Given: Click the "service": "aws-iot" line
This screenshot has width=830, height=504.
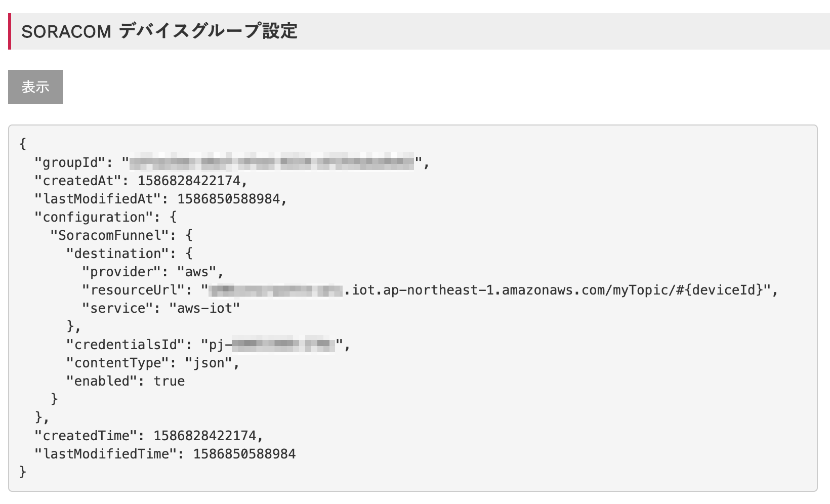Looking at the screenshot, I should (x=160, y=308).
